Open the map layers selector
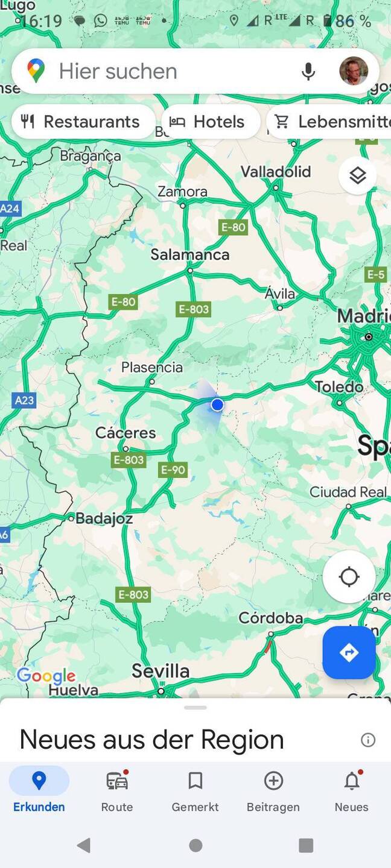This screenshot has width=391, height=868. click(x=358, y=175)
